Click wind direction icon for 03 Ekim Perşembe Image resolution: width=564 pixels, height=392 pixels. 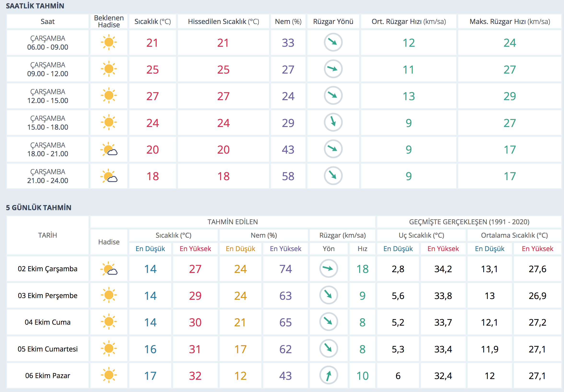[329, 295]
